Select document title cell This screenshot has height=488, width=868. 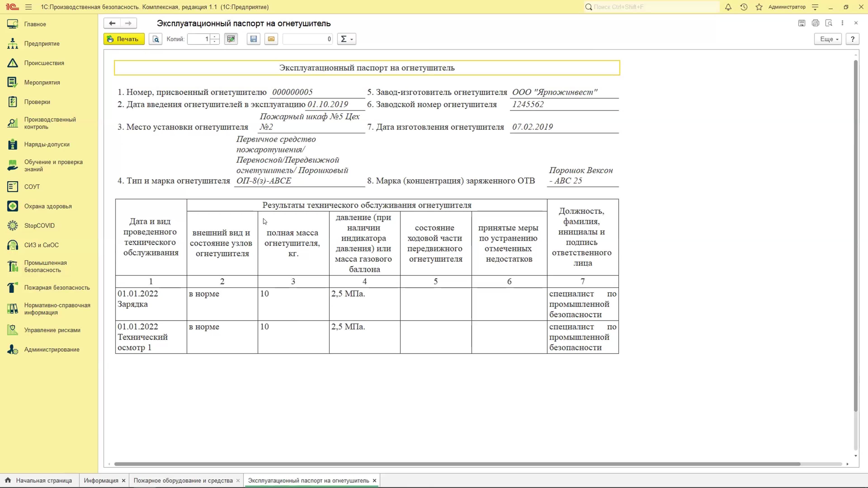(367, 68)
